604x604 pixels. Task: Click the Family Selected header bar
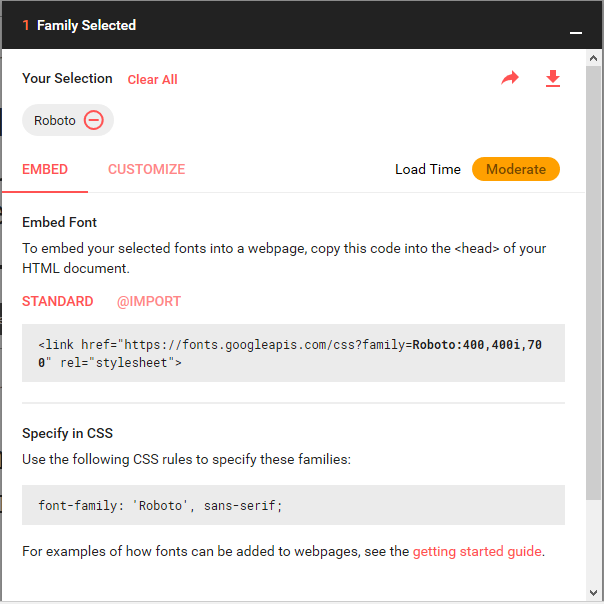[302, 25]
